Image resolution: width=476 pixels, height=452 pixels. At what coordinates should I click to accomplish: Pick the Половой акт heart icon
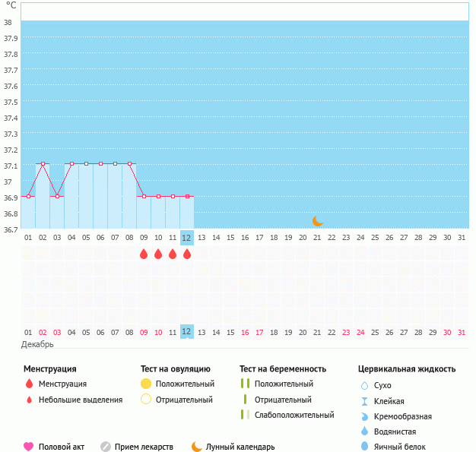point(29,447)
